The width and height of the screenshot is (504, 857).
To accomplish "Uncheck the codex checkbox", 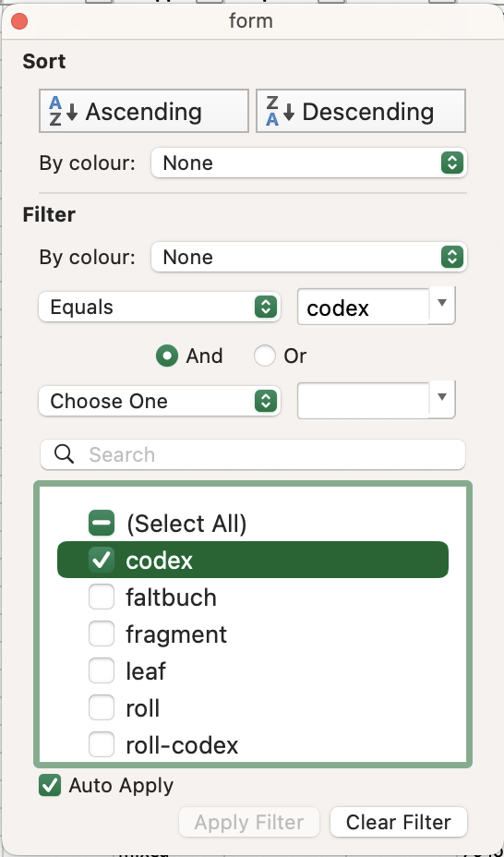I will pyautogui.click(x=102, y=561).
